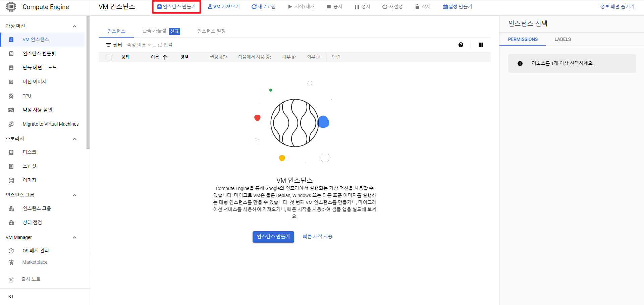
Task: Click the 내부 IP column header
Action: (289, 57)
